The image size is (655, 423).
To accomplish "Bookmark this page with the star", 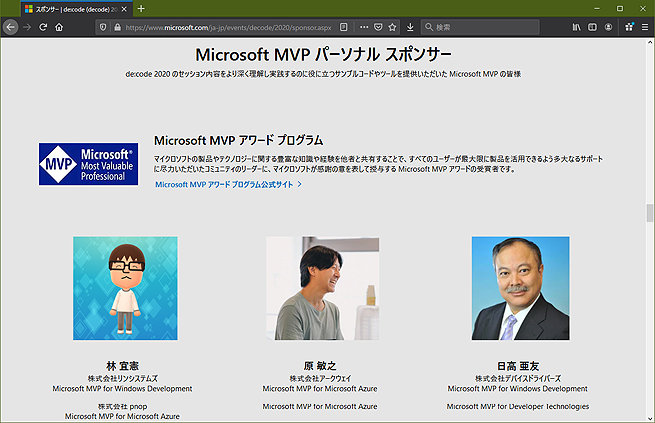I will 392,27.
